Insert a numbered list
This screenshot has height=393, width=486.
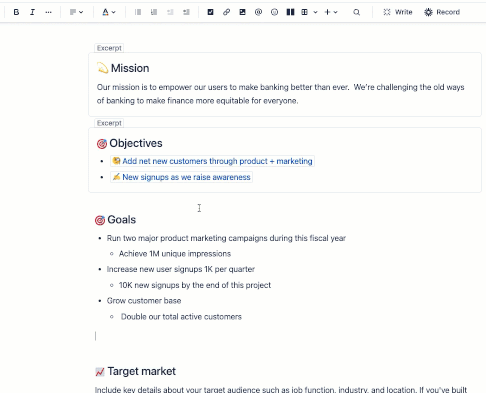point(154,12)
